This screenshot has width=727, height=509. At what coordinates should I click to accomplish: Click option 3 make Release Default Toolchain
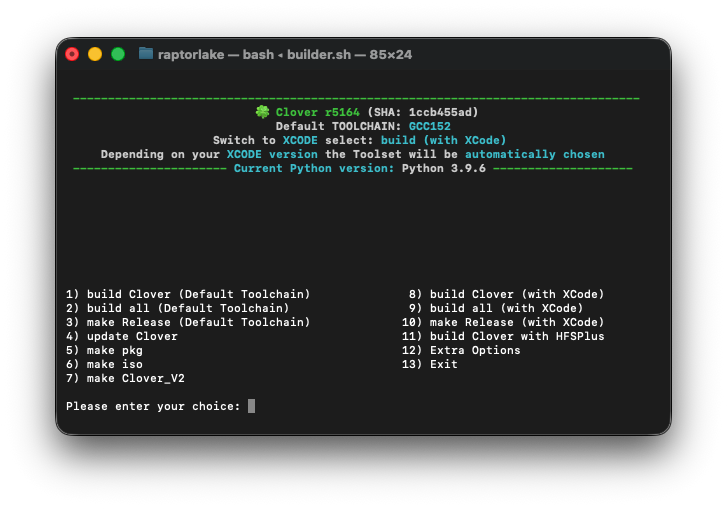(x=188, y=322)
